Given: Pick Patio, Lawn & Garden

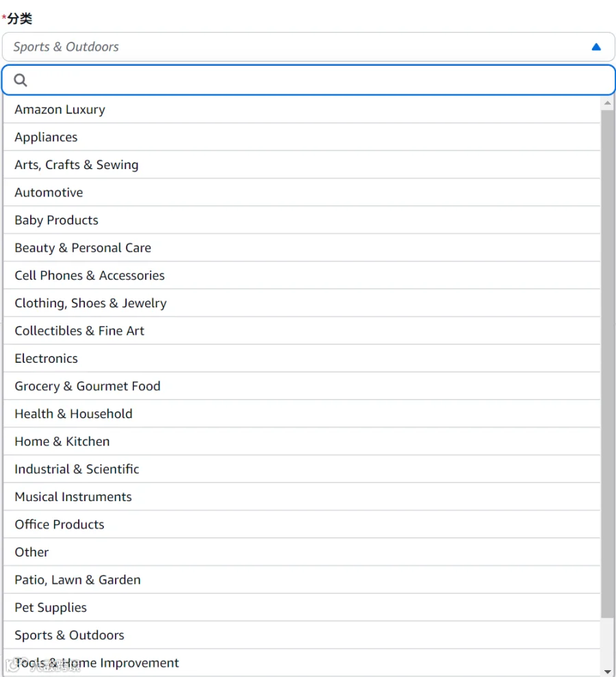Looking at the screenshot, I should (302, 579).
